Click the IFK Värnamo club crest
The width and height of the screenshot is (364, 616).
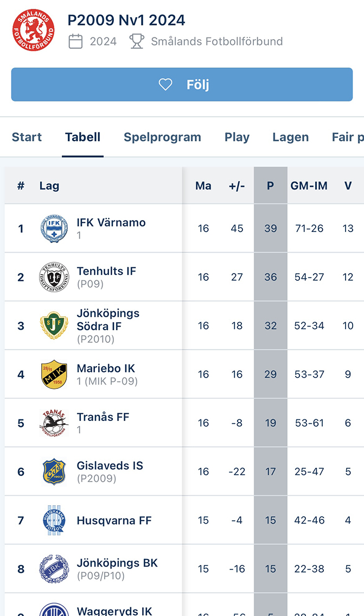click(x=54, y=229)
